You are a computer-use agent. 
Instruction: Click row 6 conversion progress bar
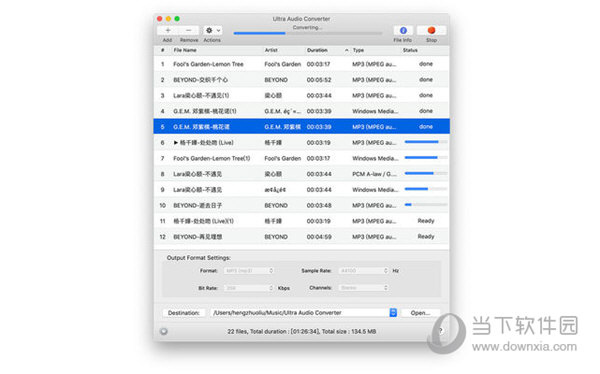pos(426,142)
